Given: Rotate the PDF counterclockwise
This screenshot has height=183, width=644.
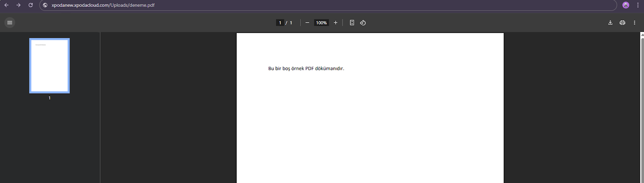Looking at the screenshot, I should 363,23.
